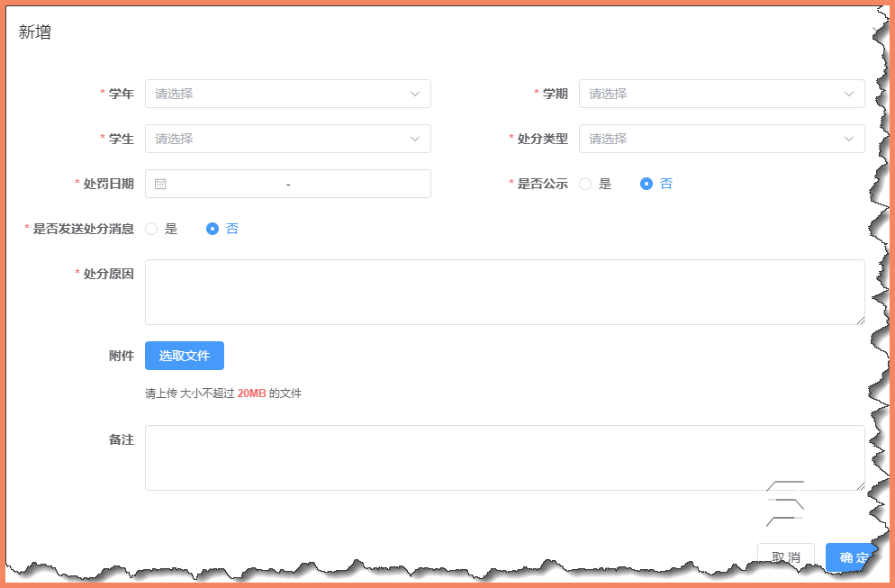Image resolution: width=895 pixels, height=588 pixels.
Task: Select 是 for 是否发送处分消息
Action: pos(153,229)
